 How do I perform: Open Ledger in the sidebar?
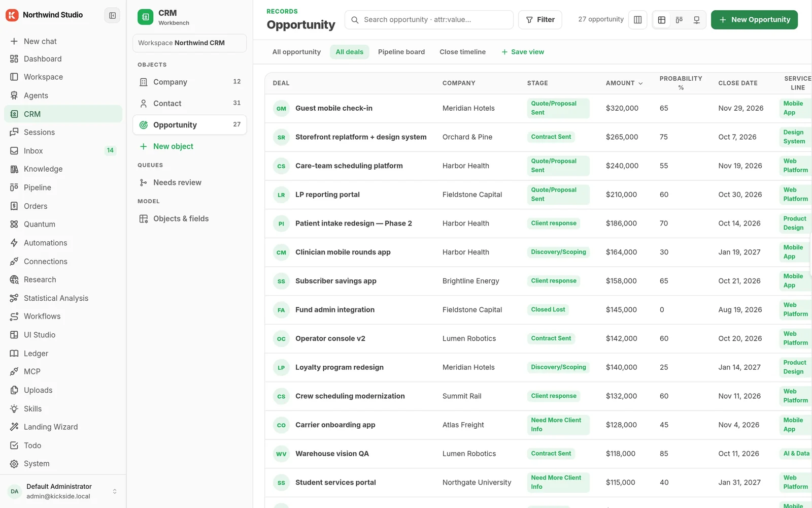(x=63, y=354)
